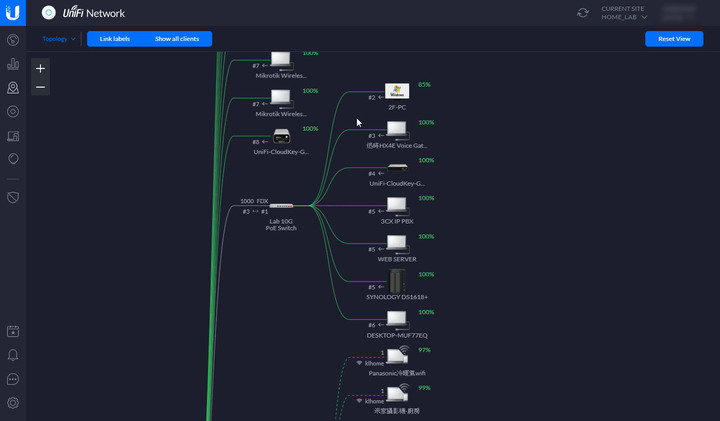Open the Map pin sidebar icon
This screenshot has height=421, width=720.
pos(13,88)
